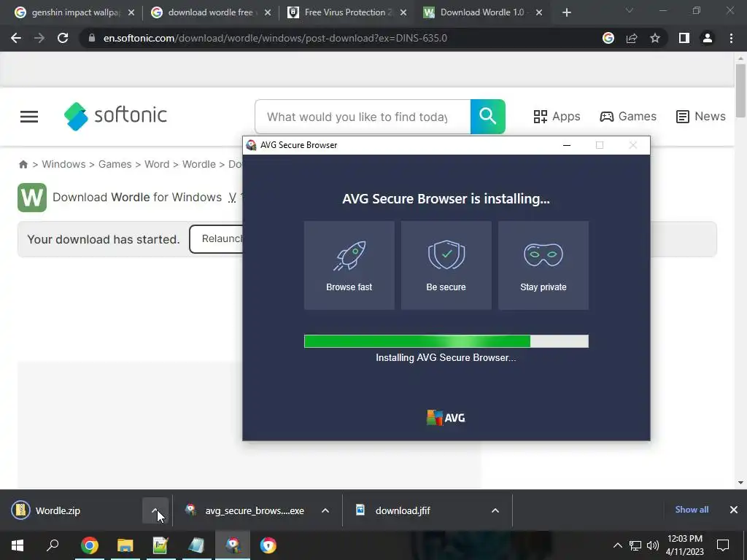
Task: Close the Free Virus Protection tab
Action: [x=403, y=12]
